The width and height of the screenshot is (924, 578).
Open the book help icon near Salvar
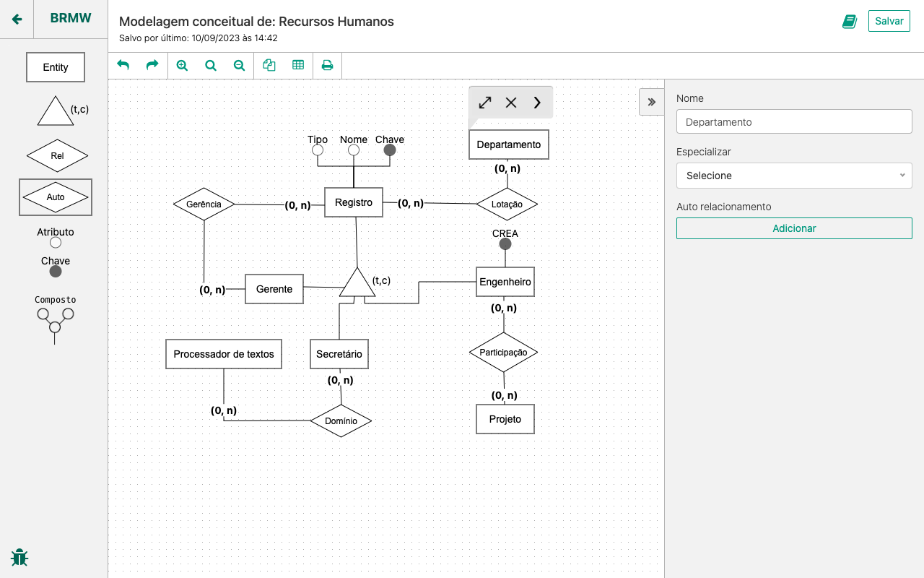coord(850,21)
